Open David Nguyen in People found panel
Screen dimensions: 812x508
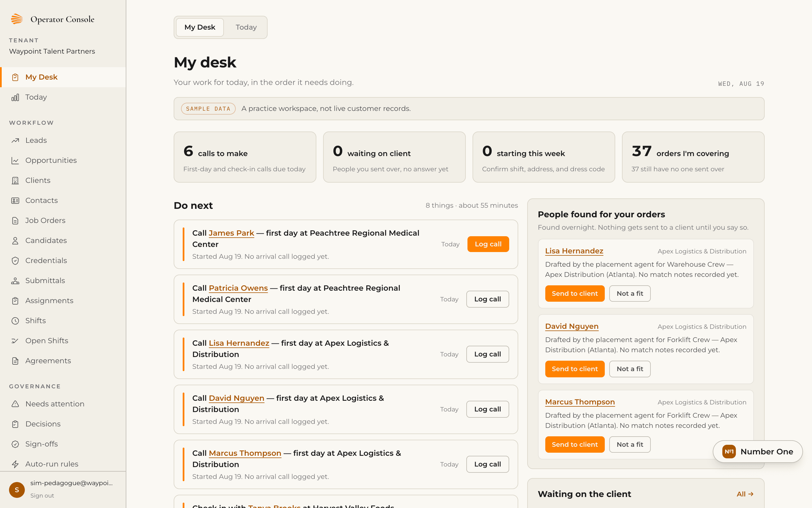(572, 327)
